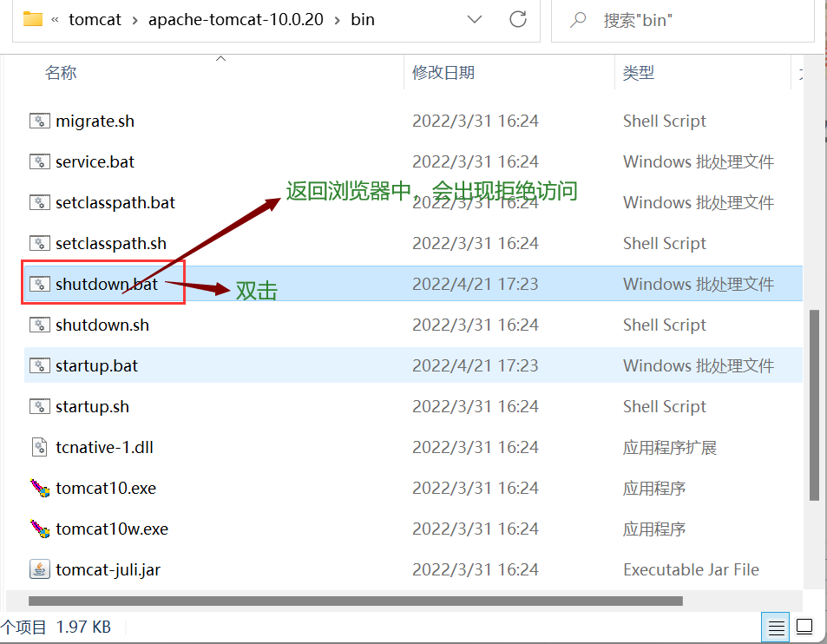The height and width of the screenshot is (644, 827).
Task: Click the startup.sh file icon
Action: coord(40,407)
